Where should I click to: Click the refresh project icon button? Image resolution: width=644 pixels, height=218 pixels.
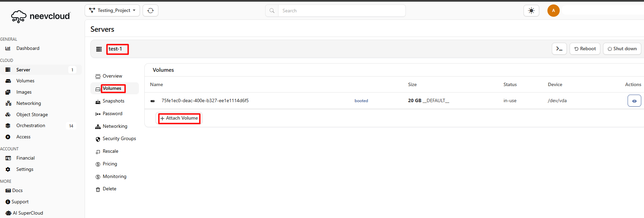151,11
